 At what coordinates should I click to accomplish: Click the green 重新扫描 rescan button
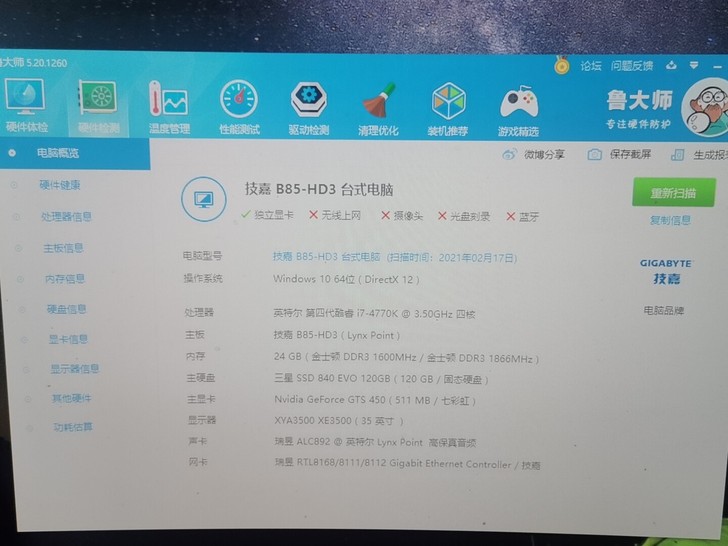point(673,192)
